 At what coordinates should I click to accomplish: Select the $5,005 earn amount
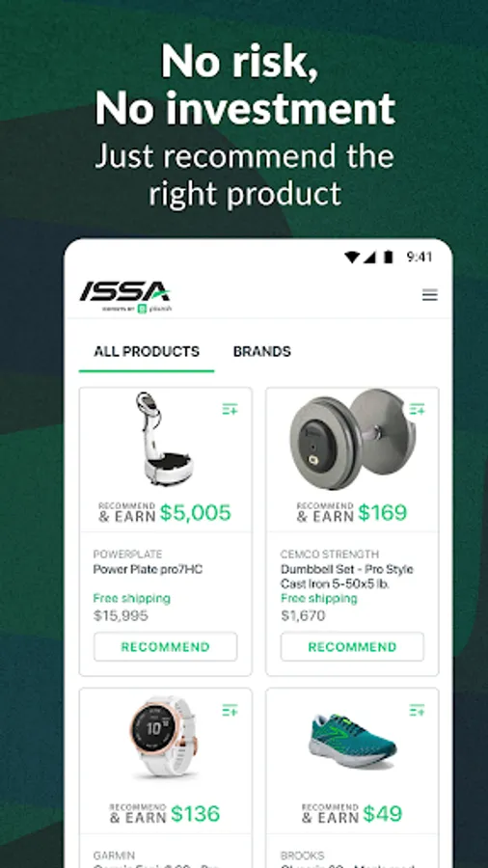pos(196,513)
